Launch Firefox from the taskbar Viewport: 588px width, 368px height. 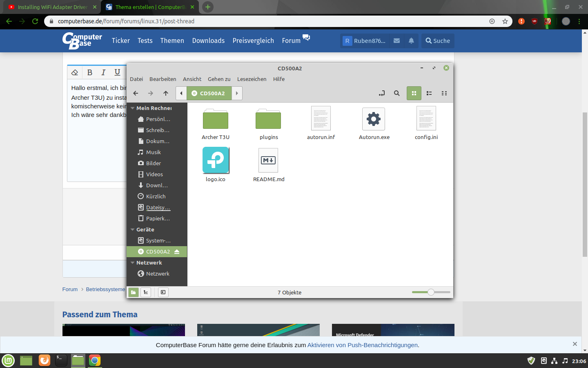44,360
